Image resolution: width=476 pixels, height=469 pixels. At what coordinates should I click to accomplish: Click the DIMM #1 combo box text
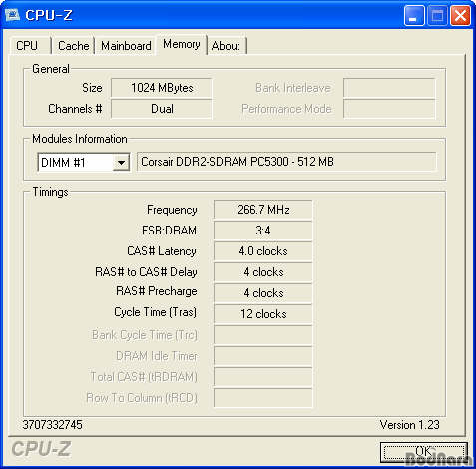(63, 163)
